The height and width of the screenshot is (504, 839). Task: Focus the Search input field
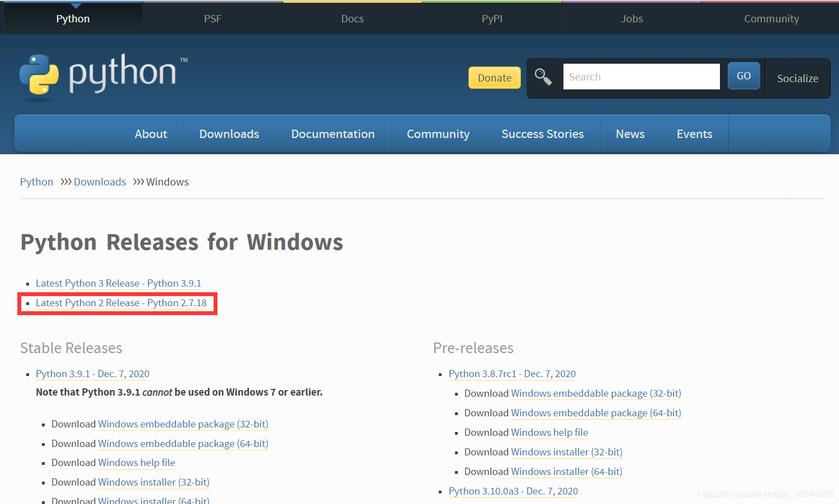pyautogui.click(x=641, y=77)
